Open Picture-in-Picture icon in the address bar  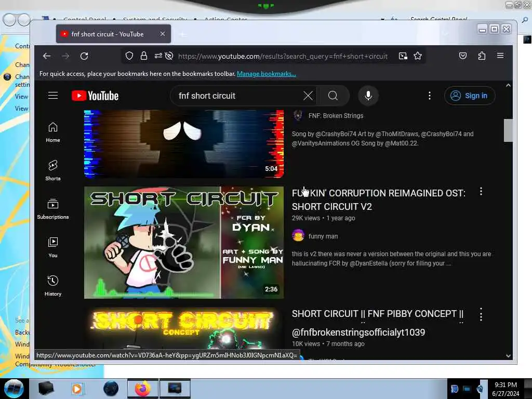point(403,56)
